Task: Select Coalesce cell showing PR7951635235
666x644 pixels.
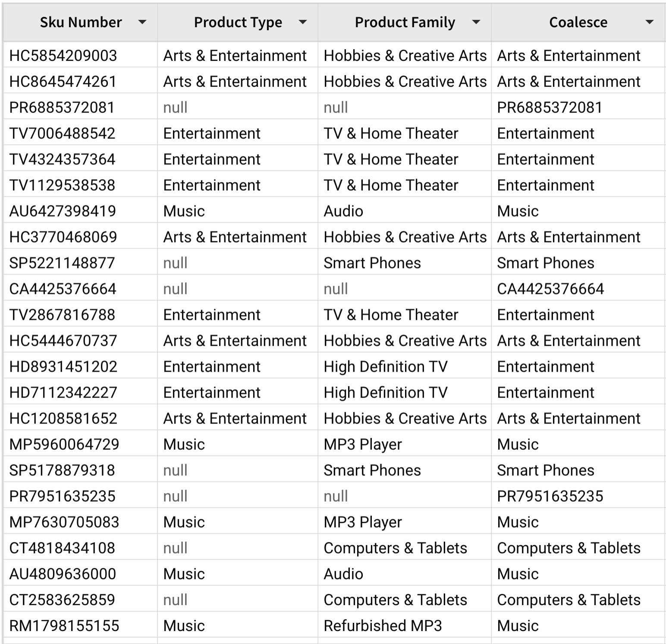Action: pyautogui.click(x=550, y=496)
